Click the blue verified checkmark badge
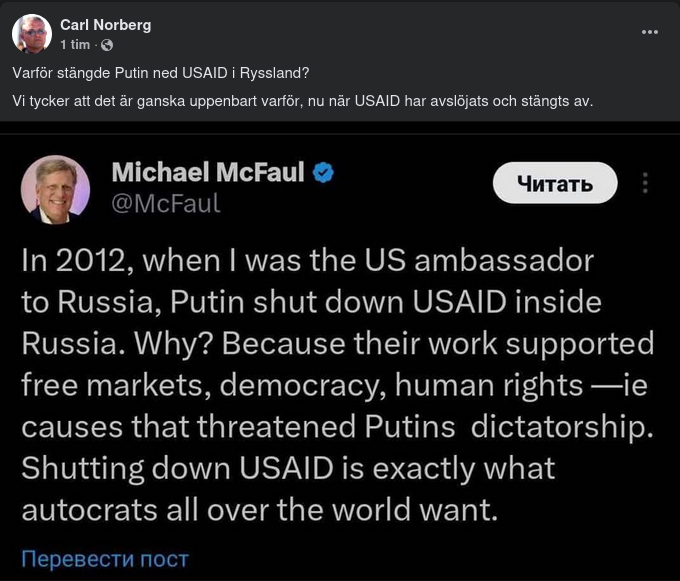Screen dimensions: 680x581 323,172
